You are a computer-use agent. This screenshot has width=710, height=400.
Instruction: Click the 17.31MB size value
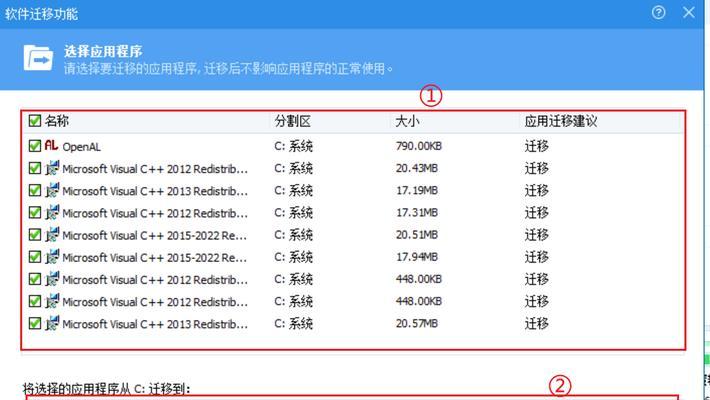pos(417,212)
